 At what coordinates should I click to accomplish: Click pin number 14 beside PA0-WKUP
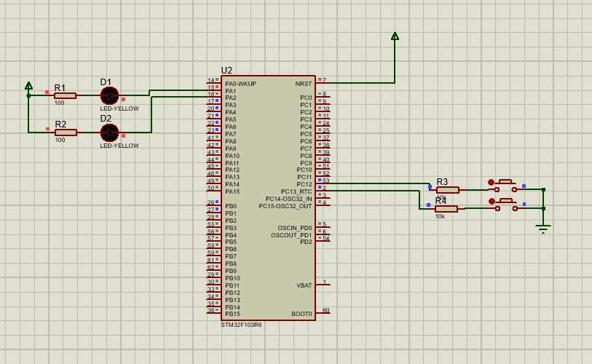click(x=211, y=80)
